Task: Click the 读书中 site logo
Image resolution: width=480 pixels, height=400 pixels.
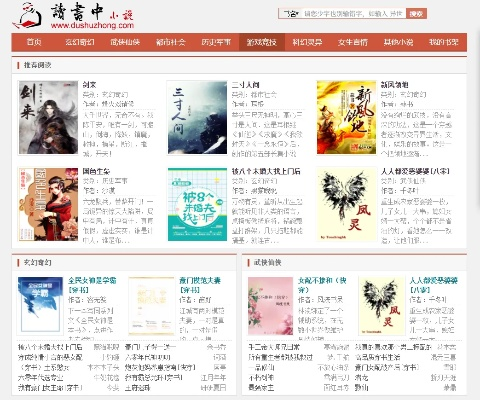Action: 73,16
